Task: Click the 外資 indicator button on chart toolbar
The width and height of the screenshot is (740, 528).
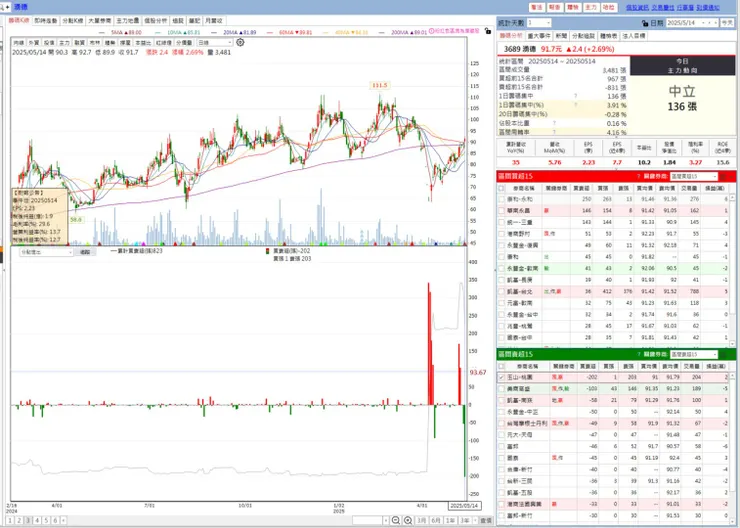Action: [34, 42]
